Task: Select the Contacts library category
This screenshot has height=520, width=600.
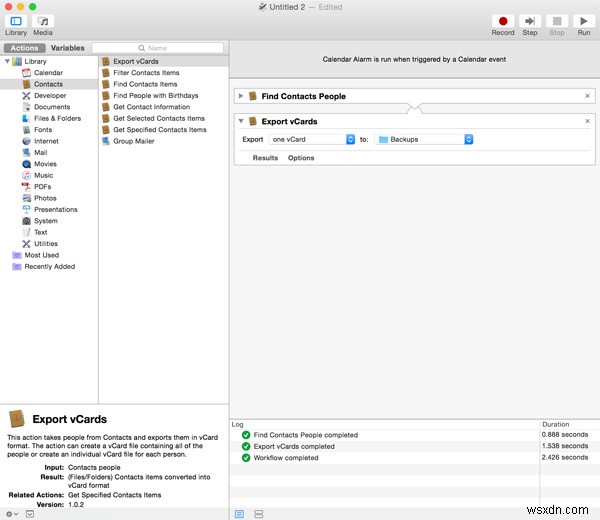Action: (x=49, y=84)
